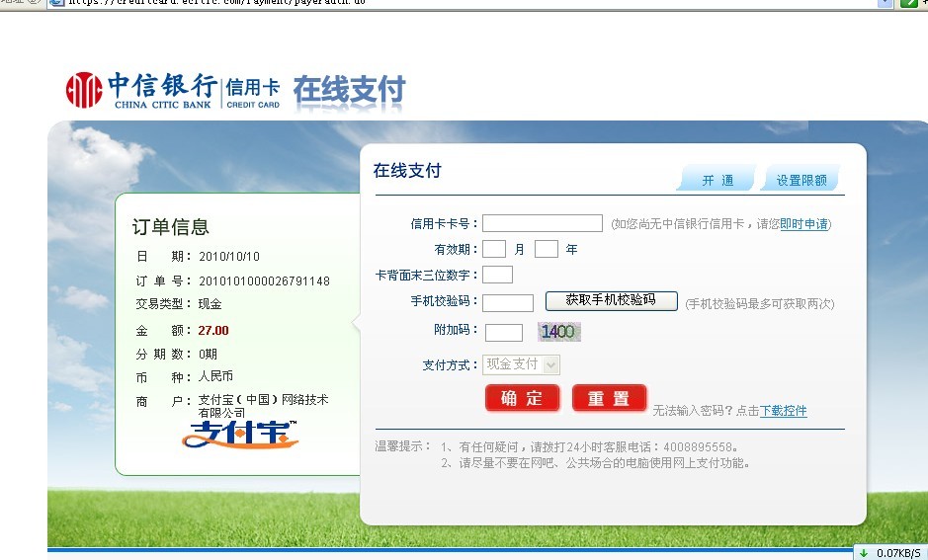The width and height of the screenshot is (928, 560).
Task: Click the merchant name 支付宝(中国)网络技术有限公司
Action: pyautogui.click(x=263, y=406)
